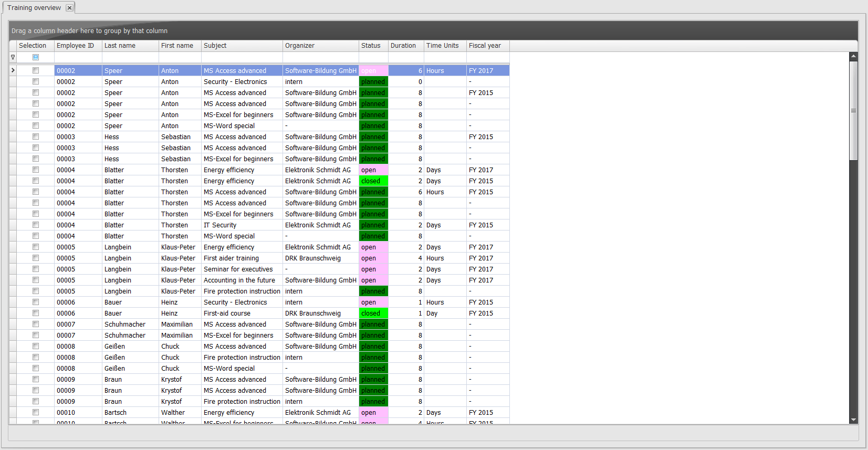Click the current-row arrow indicator beside the first row
868x450 pixels.
[x=13, y=70]
